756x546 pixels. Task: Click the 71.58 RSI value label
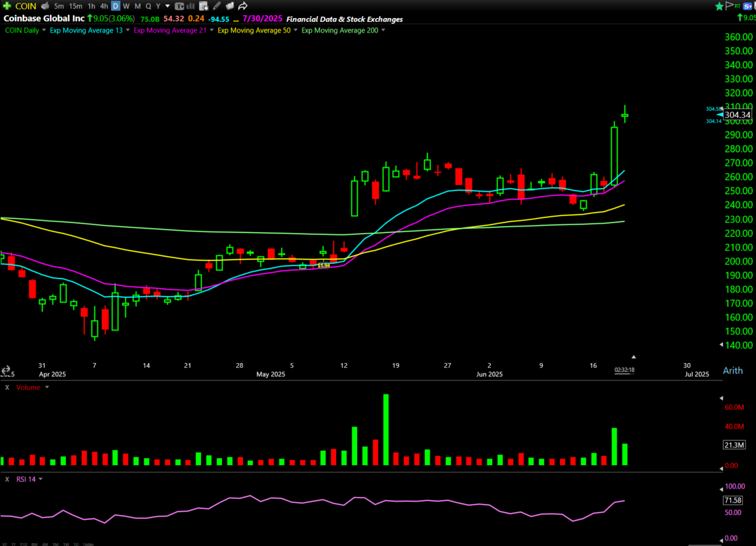click(x=733, y=500)
